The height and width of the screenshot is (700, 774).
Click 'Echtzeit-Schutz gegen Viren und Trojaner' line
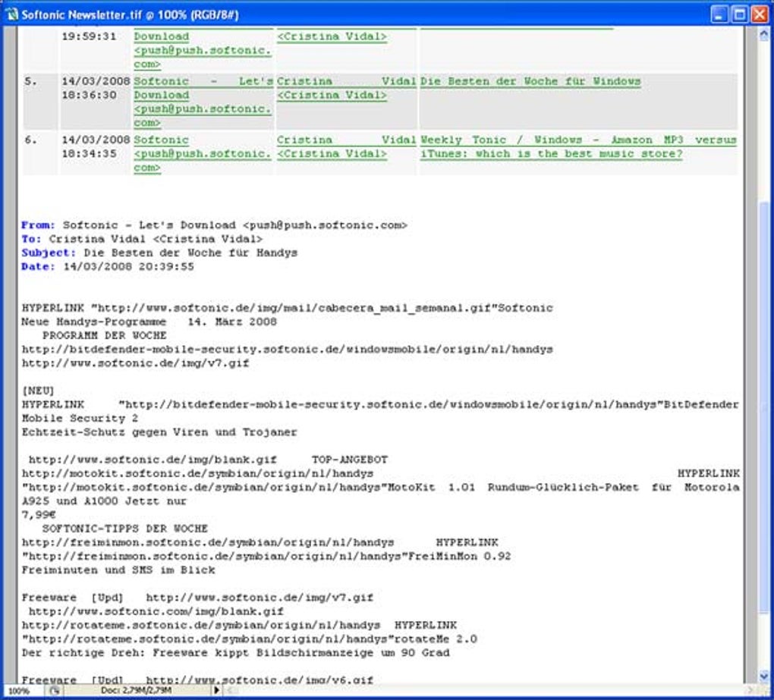(159, 432)
